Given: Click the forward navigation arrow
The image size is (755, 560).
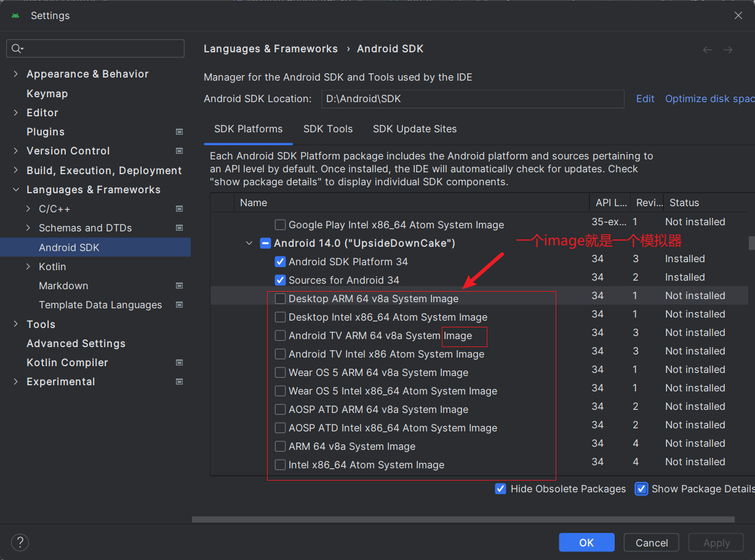Looking at the screenshot, I should [x=728, y=50].
